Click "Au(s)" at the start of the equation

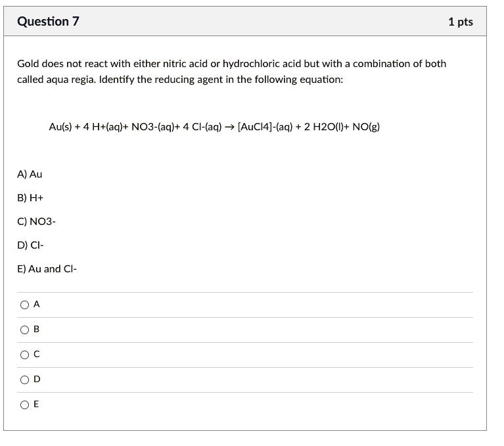(62, 126)
